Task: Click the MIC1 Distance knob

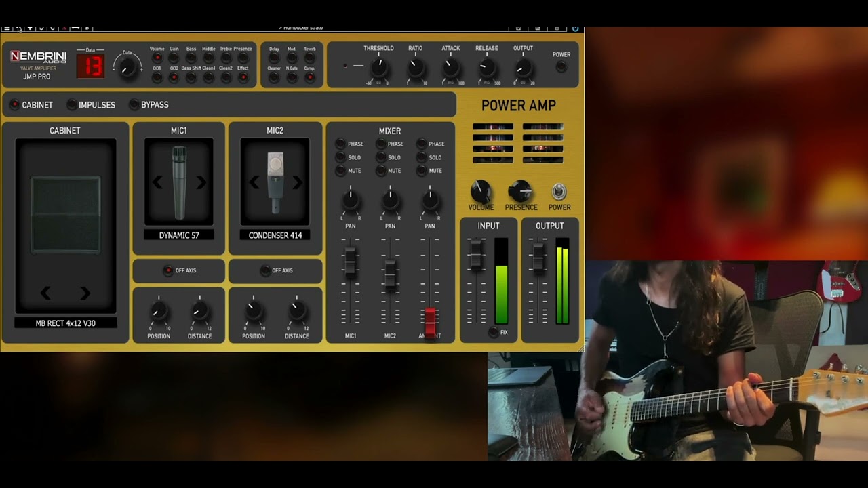Action: point(199,311)
